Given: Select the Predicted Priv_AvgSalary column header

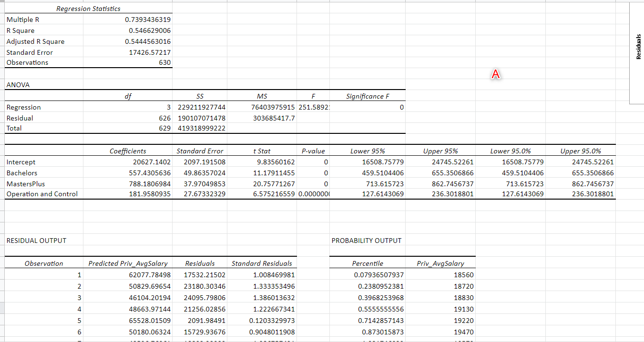Looking at the screenshot, I should pyautogui.click(x=127, y=263).
